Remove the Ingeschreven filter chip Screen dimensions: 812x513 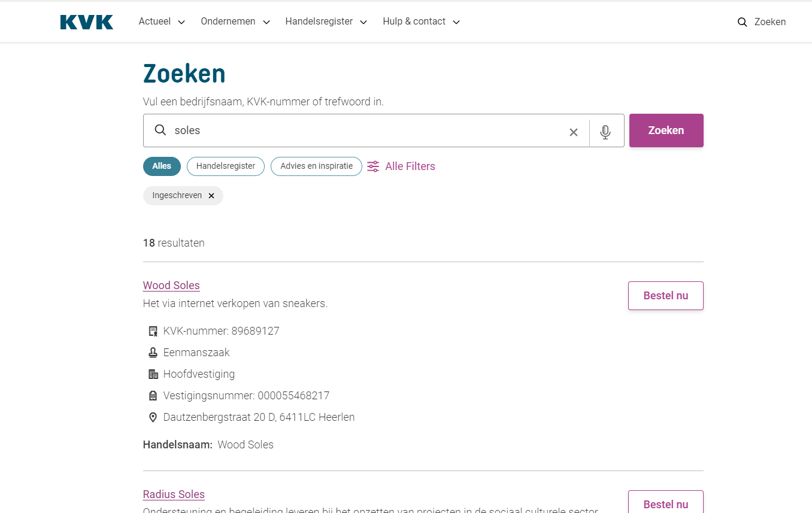click(211, 196)
